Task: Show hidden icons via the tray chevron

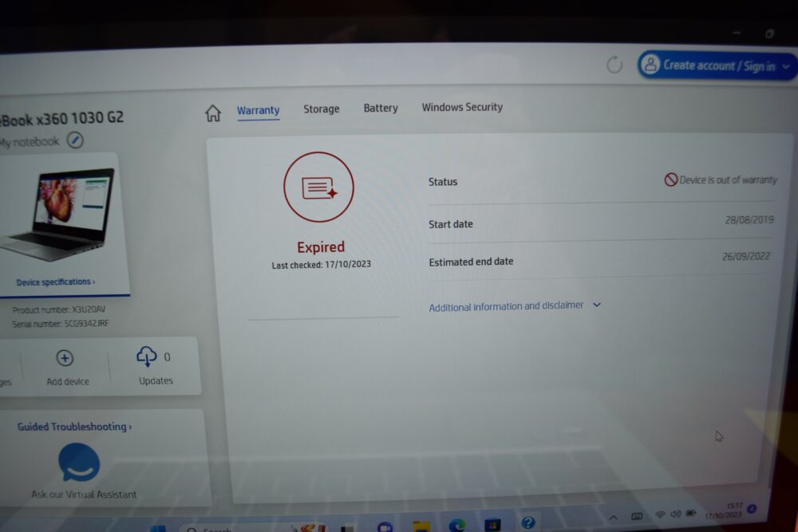Action: [x=613, y=518]
